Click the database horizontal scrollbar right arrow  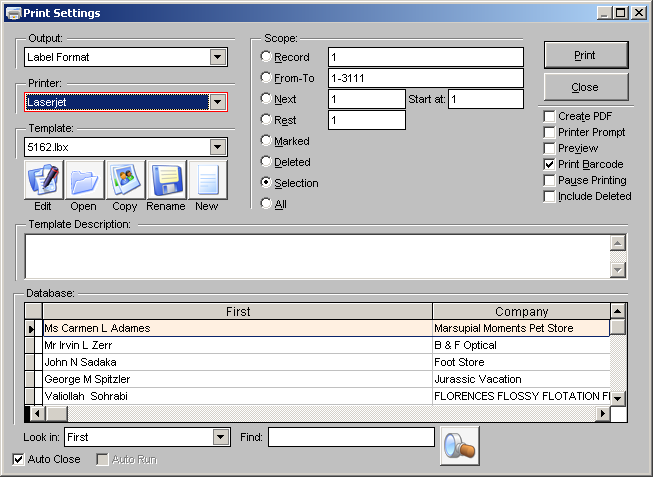pyautogui.click(x=602, y=413)
